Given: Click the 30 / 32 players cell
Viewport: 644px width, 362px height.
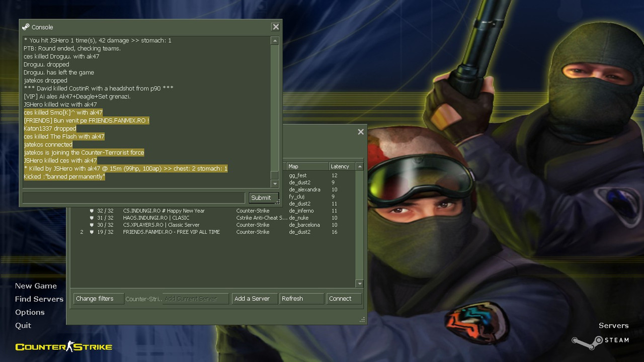Looking at the screenshot, I should 105,225.
